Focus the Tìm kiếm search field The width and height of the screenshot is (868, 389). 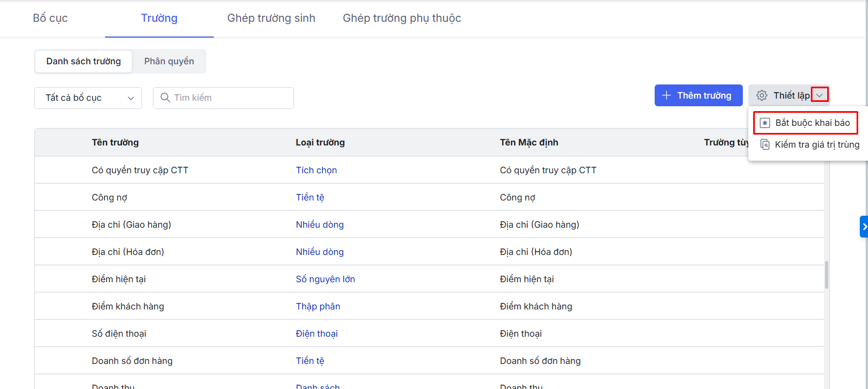(x=229, y=98)
